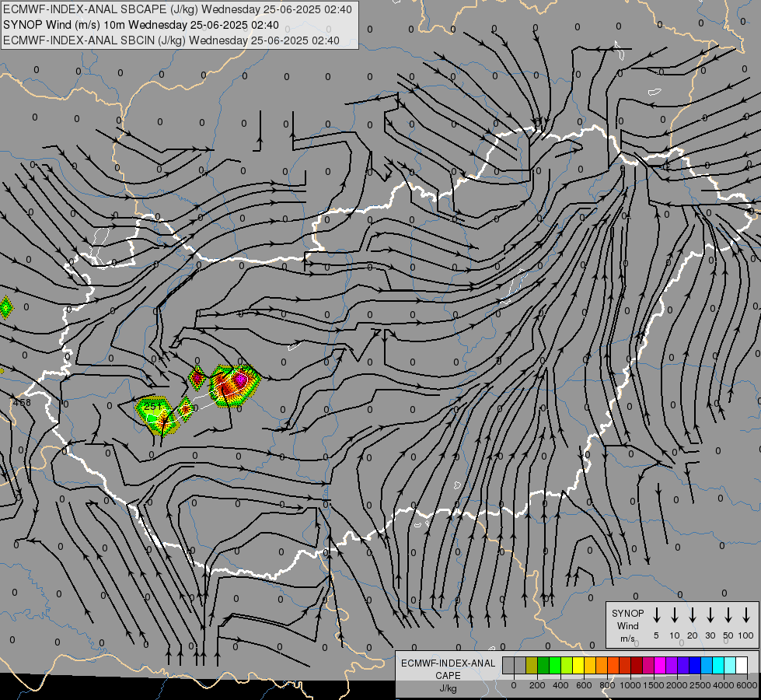Click the 30 m/s wind arrow in legend
Screen dimensions: 761x700
[710, 615]
